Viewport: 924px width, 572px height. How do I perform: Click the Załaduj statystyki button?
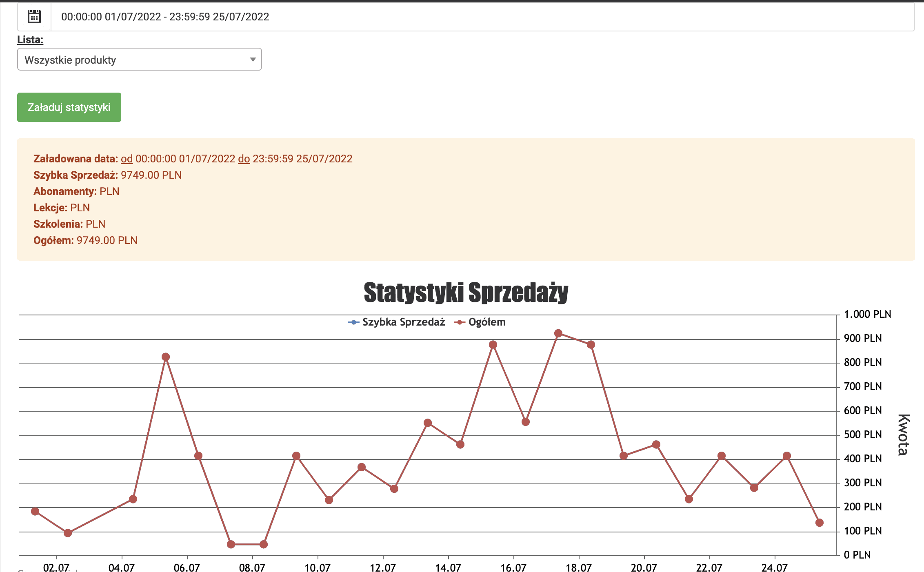[x=69, y=107]
